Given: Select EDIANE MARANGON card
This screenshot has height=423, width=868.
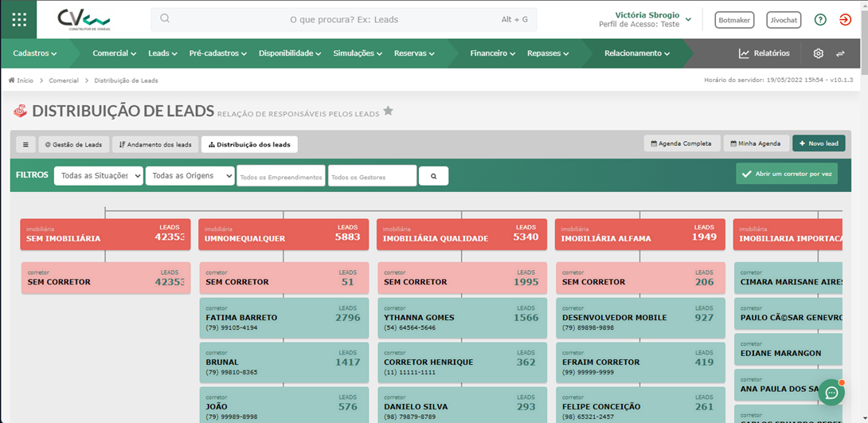Looking at the screenshot, I should click(789, 350).
